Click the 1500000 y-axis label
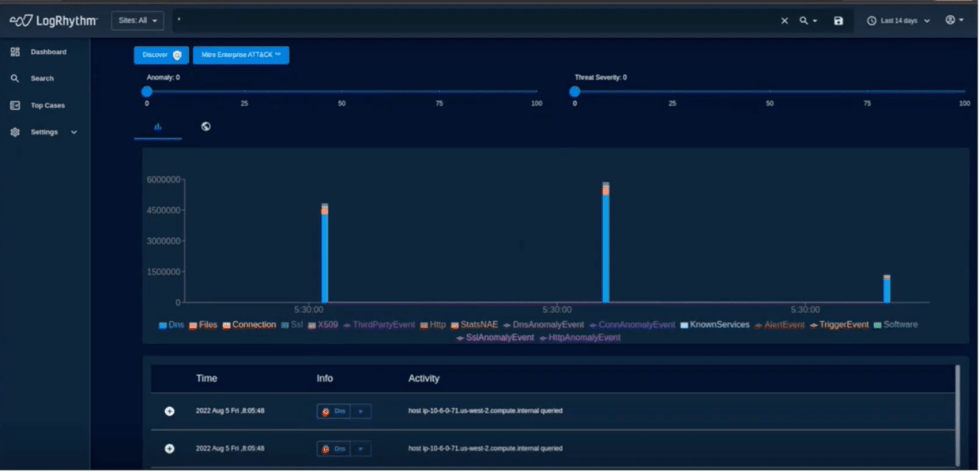 point(164,272)
